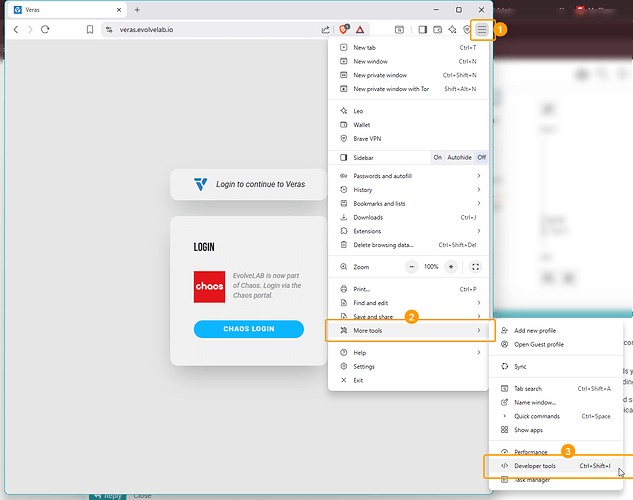Expand the Extensions submenu
The width and height of the screenshot is (633, 500).
pos(409,231)
